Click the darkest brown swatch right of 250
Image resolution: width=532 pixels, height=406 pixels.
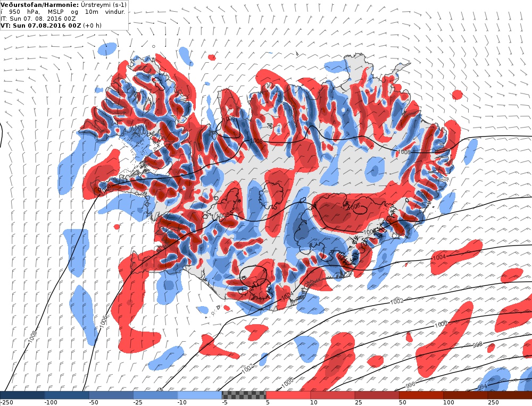point(510,395)
